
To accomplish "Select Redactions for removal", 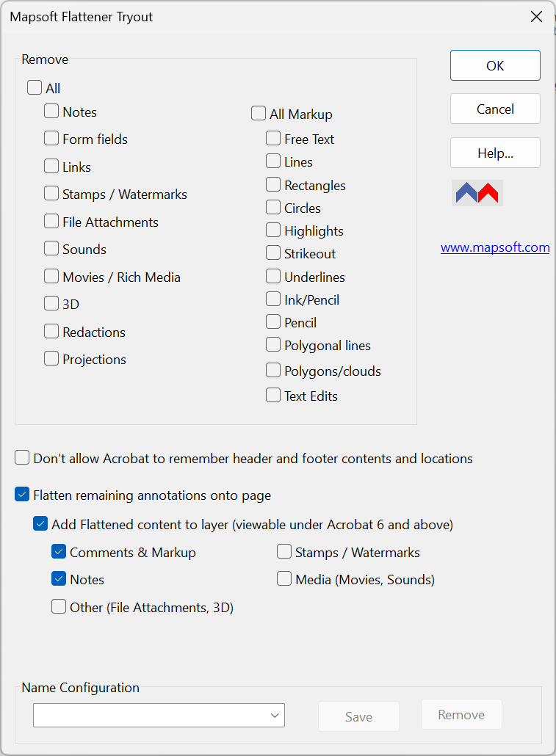I will (x=51, y=331).
